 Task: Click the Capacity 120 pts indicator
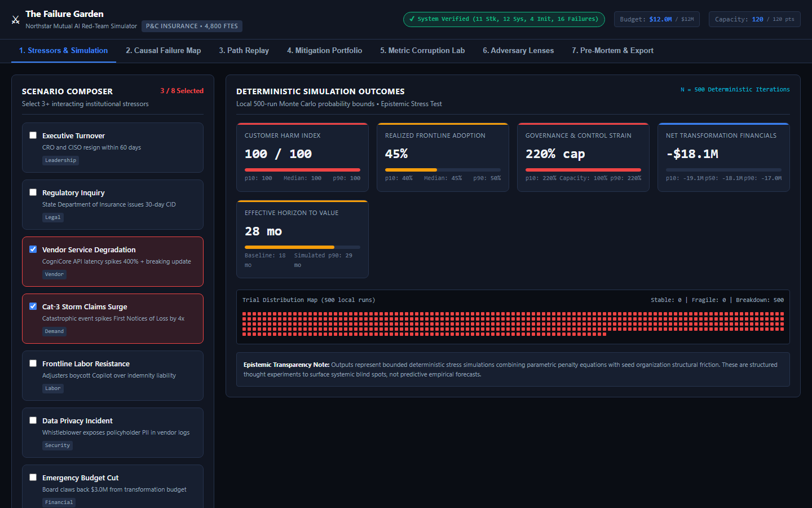pyautogui.click(x=754, y=19)
